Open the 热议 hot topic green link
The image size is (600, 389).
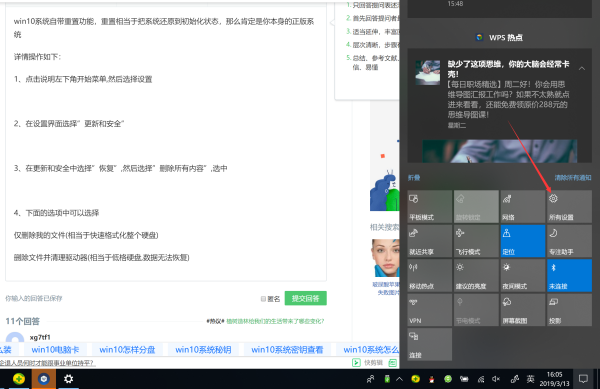pos(275,321)
